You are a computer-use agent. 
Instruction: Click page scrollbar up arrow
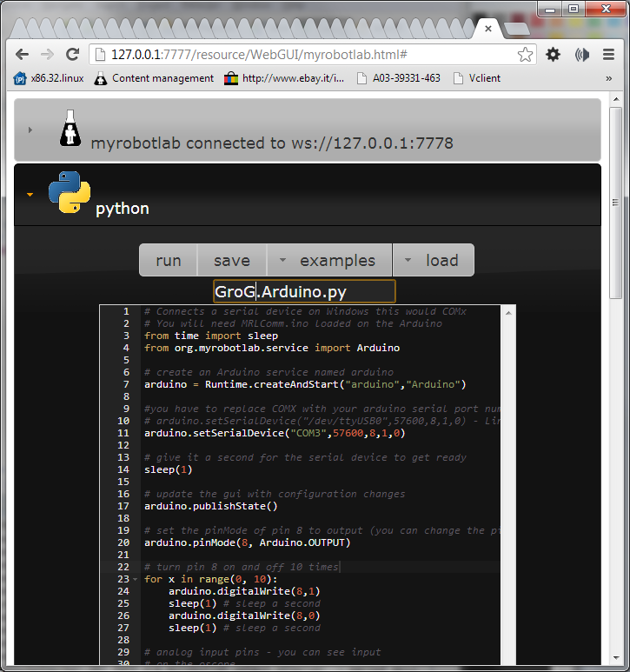pos(616,99)
